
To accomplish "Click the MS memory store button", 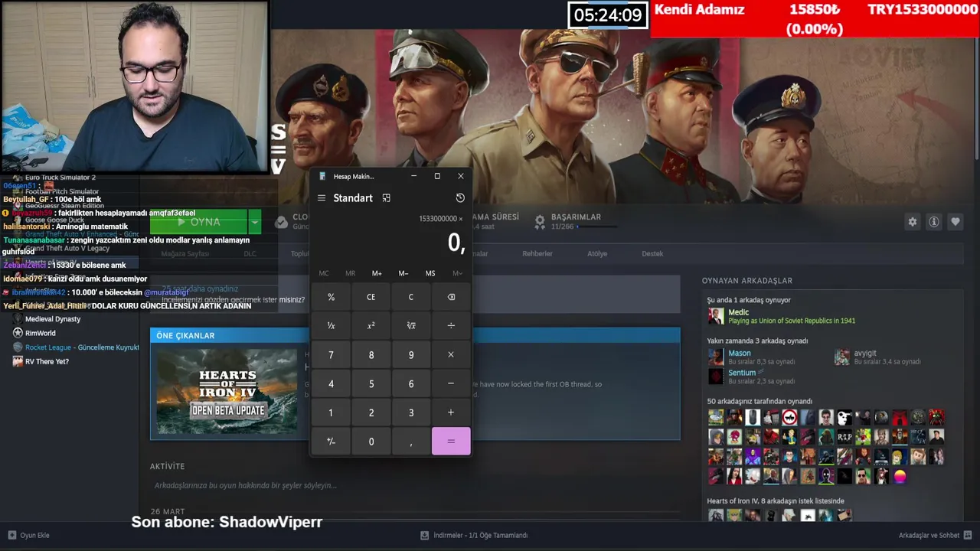I will coord(430,273).
